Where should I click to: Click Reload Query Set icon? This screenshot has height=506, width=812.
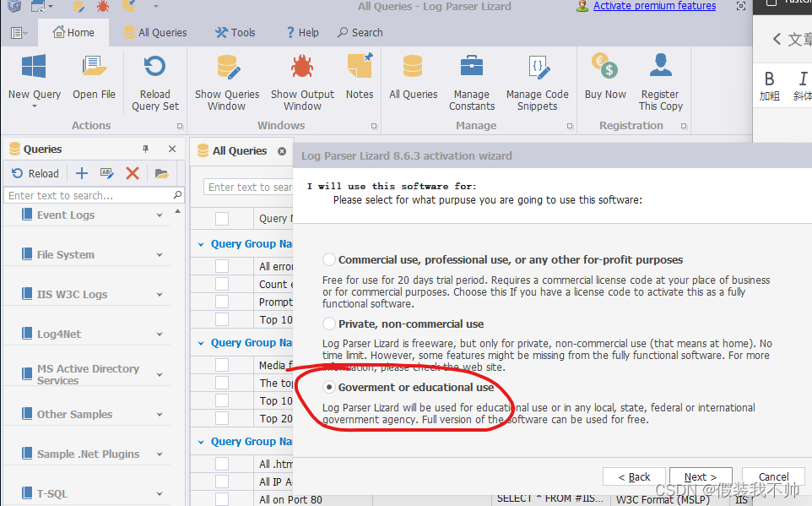[x=154, y=67]
